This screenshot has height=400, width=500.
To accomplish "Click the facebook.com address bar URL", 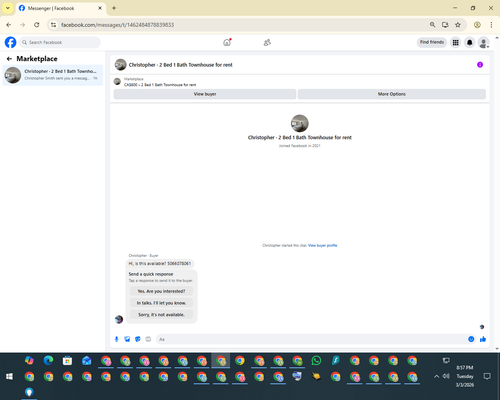I will (117, 25).
